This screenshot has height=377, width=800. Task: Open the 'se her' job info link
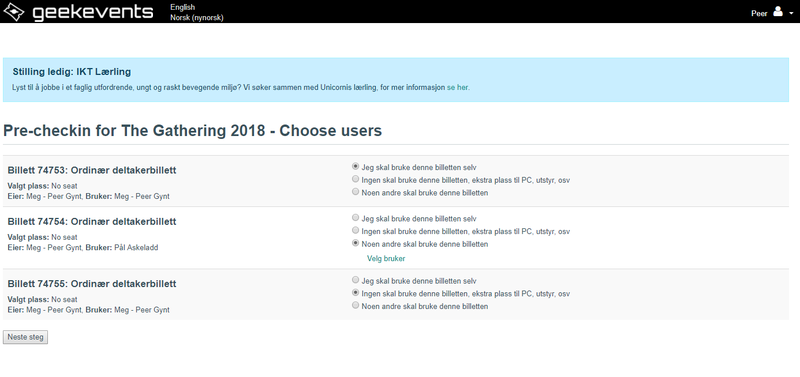tap(458, 87)
